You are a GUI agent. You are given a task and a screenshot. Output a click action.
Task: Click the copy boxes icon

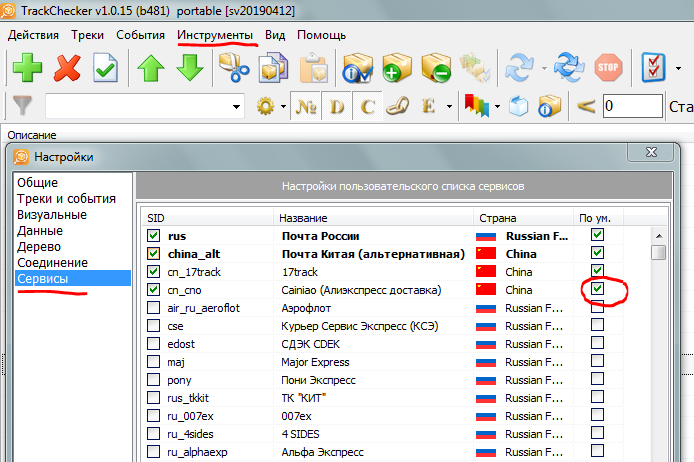(x=273, y=68)
